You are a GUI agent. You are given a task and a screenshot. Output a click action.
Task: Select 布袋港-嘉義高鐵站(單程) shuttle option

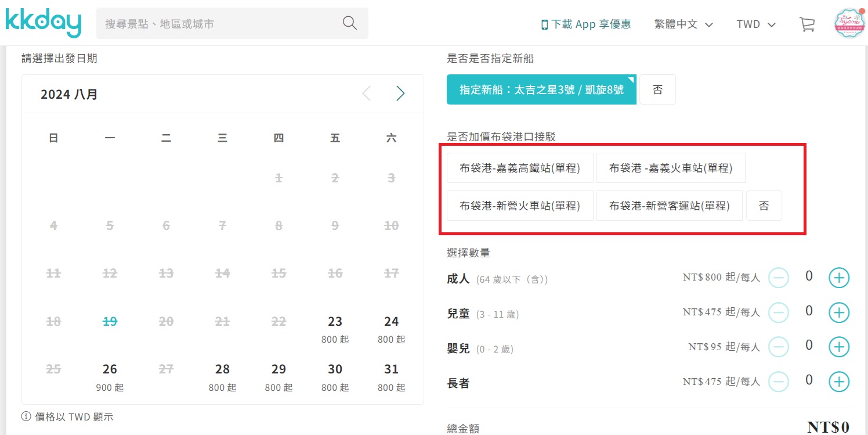pos(520,167)
